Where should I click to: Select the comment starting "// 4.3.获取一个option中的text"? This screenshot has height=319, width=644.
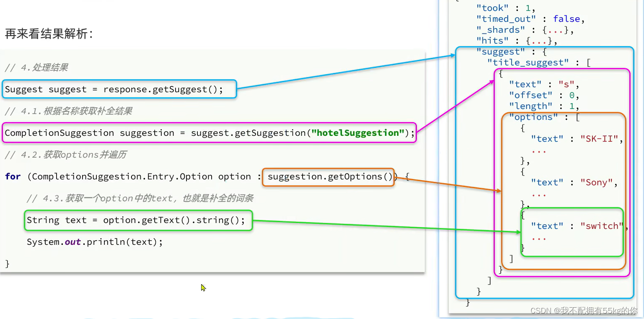(140, 198)
